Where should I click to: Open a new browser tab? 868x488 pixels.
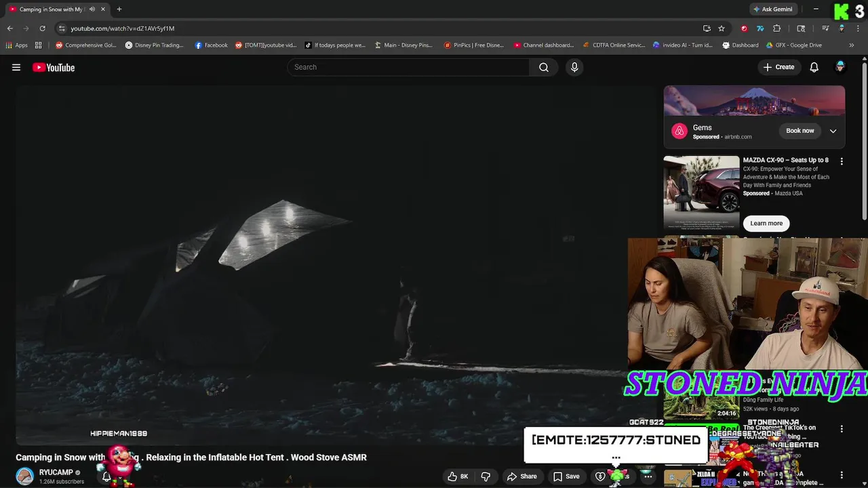pyautogui.click(x=119, y=9)
